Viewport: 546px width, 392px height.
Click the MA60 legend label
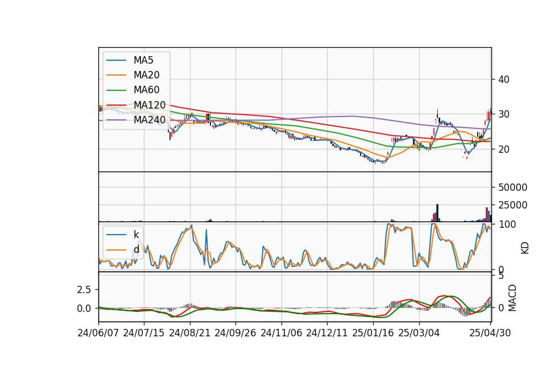click(146, 90)
